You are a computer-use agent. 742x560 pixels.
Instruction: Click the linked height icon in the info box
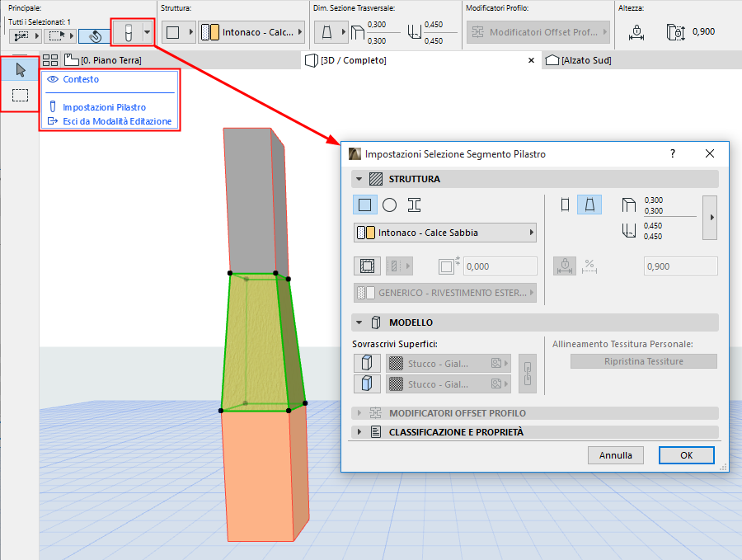point(636,33)
